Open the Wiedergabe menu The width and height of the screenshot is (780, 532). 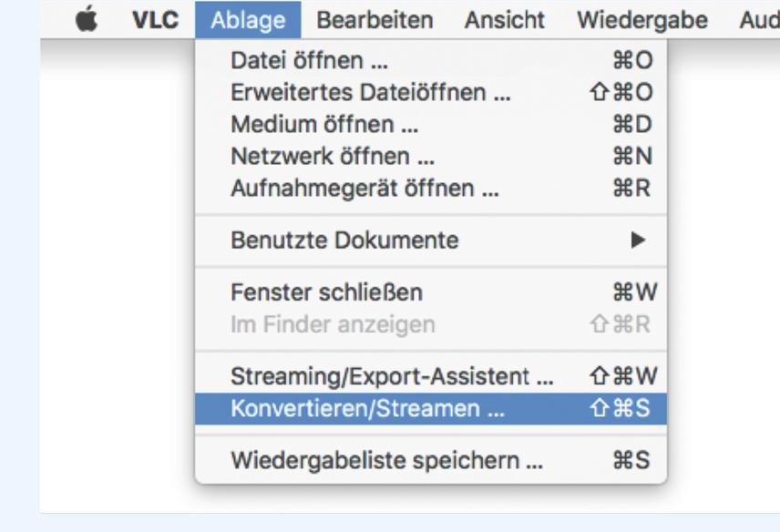[x=642, y=20]
